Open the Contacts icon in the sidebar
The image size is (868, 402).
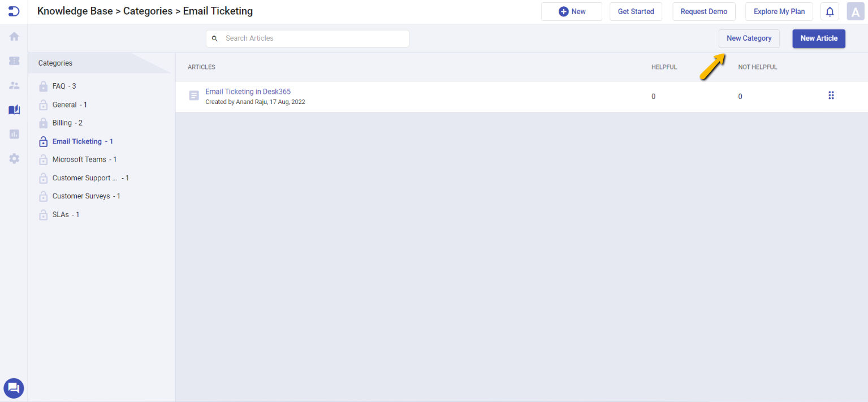click(13, 85)
